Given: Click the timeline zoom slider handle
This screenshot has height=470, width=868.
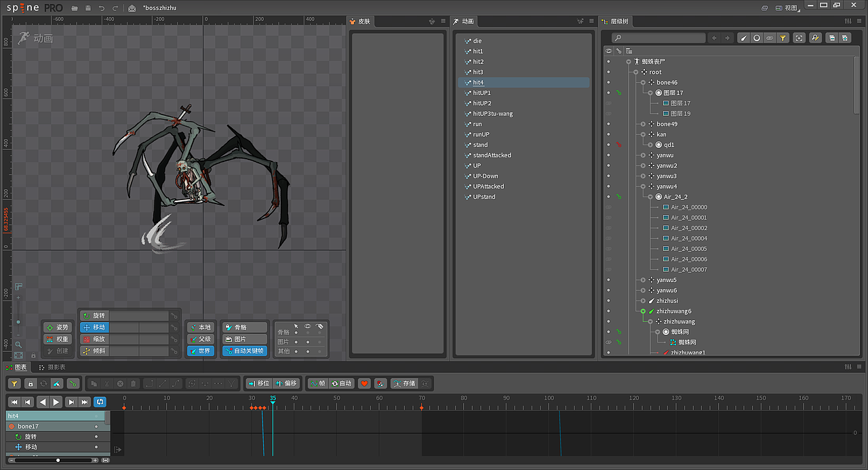Looking at the screenshot, I should pyautogui.click(x=58, y=461).
